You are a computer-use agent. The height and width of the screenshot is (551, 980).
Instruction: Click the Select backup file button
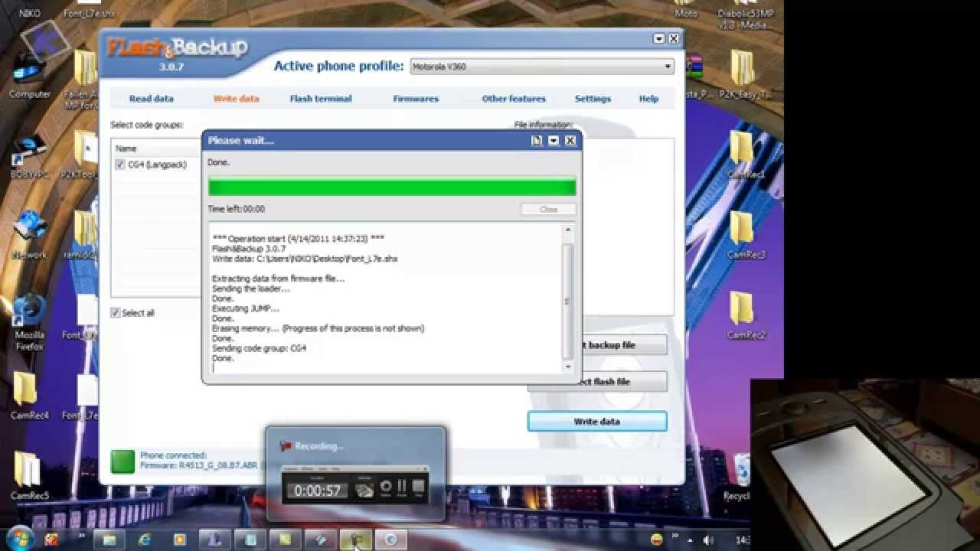click(624, 345)
